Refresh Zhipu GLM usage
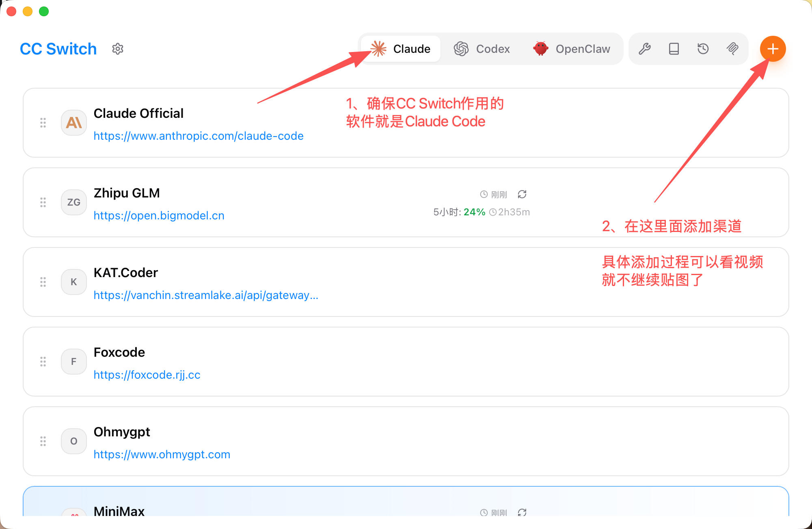Image resolution: width=812 pixels, height=529 pixels. [x=522, y=194]
